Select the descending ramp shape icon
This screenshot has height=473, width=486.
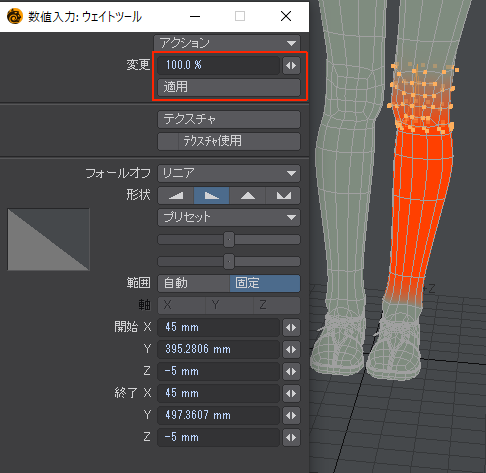(212, 195)
